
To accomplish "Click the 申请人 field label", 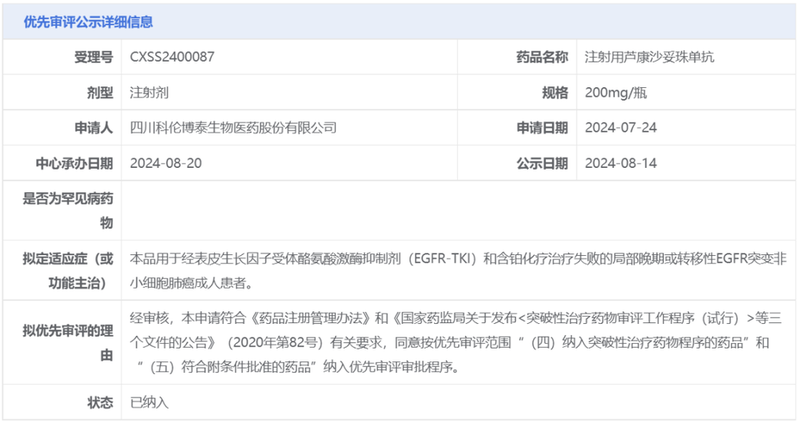I will point(94,128).
